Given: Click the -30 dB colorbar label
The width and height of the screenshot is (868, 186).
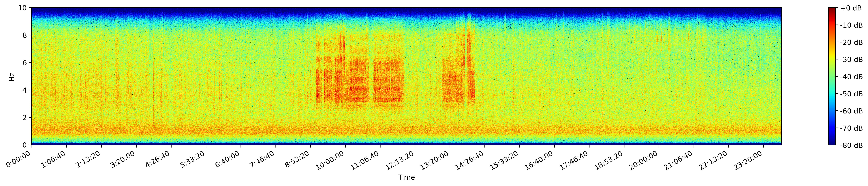Looking at the screenshot, I should (852, 60).
